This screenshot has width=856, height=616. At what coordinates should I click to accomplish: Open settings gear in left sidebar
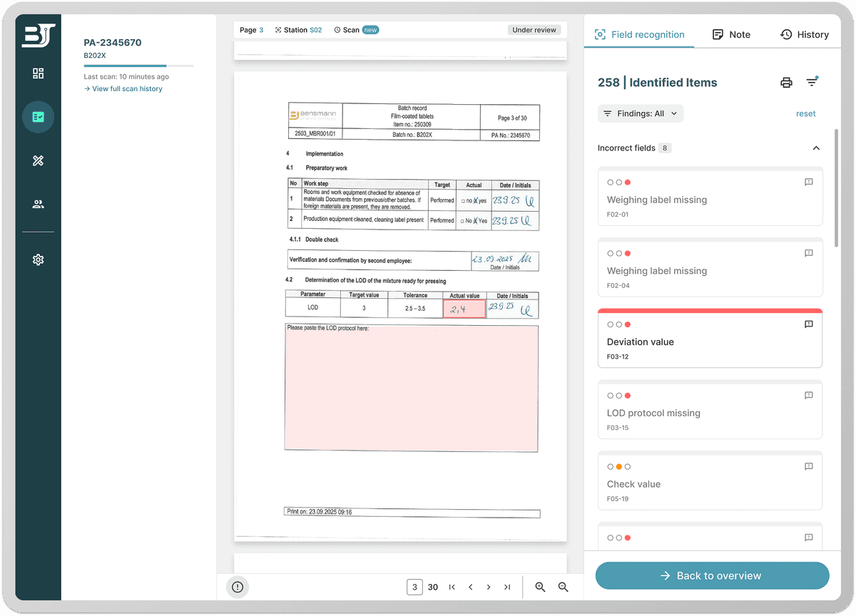pyautogui.click(x=39, y=260)
